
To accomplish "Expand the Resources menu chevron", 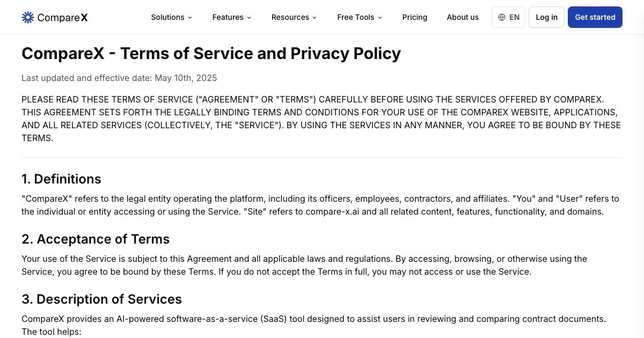I will 314,18.
